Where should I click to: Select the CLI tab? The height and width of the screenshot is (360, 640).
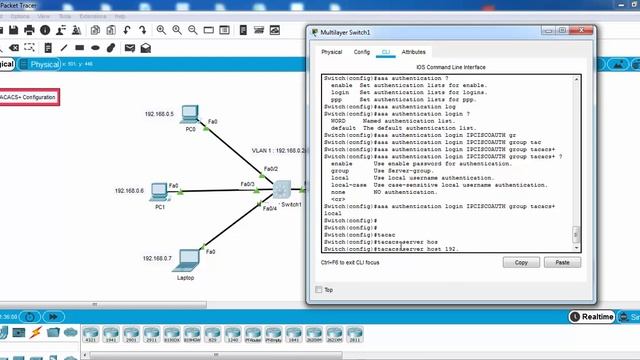pos(386,52)
